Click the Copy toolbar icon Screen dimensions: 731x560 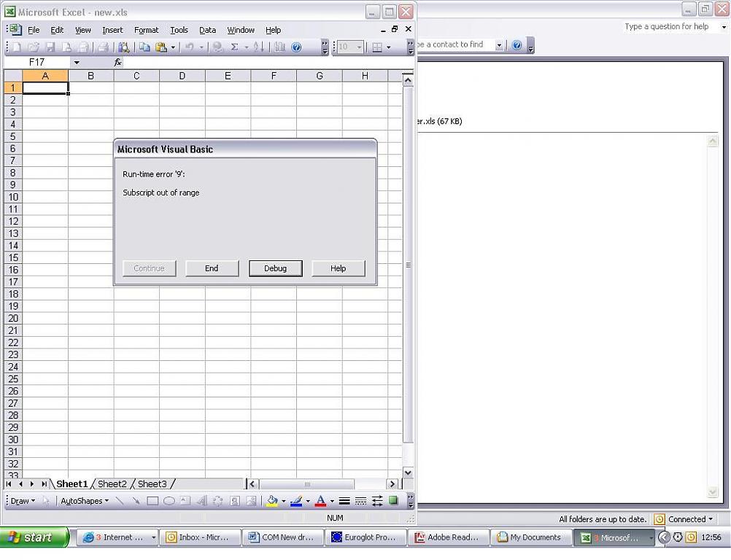(144, 47)
